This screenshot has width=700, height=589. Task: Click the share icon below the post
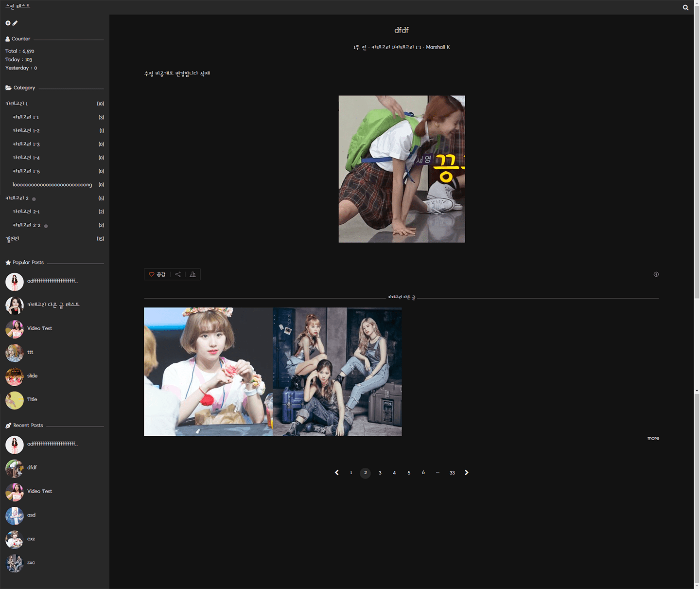pos(178,274)
